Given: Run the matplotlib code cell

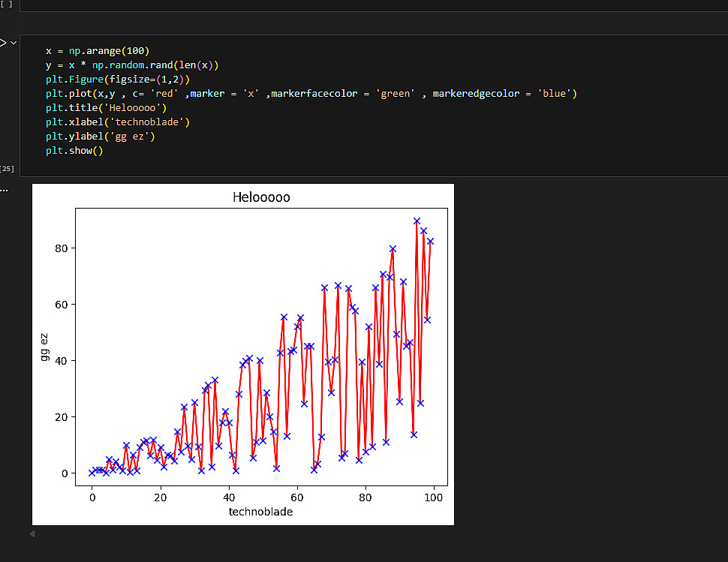Looking at the screenshot, I should pos(2,43).
